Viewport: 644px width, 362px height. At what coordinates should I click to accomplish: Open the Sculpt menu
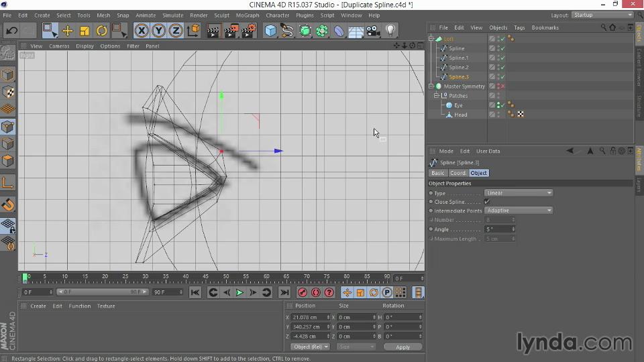222,15
